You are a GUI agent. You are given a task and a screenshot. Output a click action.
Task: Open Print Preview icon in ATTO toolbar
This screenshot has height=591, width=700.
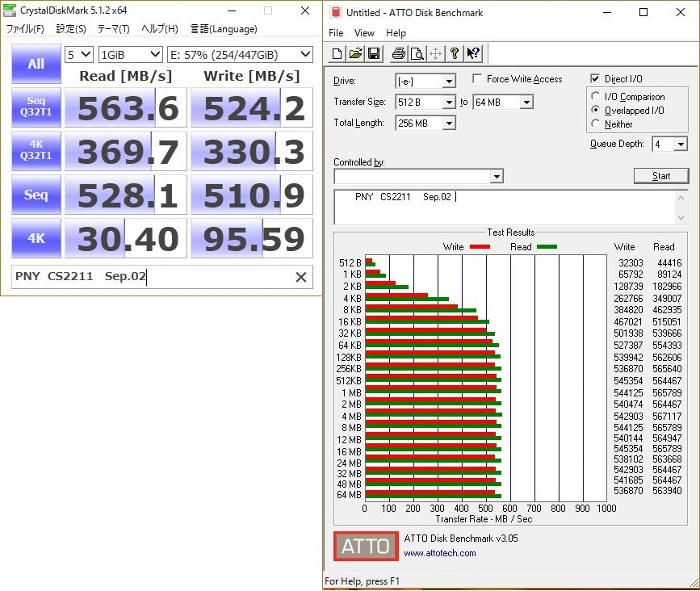click(x=417, y=54)
